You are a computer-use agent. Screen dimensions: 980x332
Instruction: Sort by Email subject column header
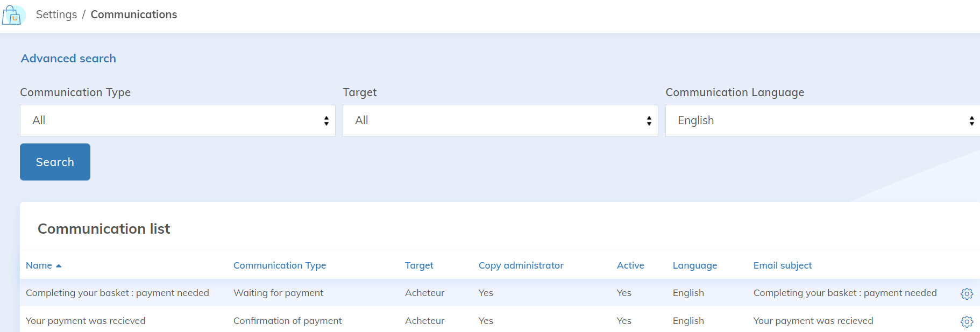point(782,265)
